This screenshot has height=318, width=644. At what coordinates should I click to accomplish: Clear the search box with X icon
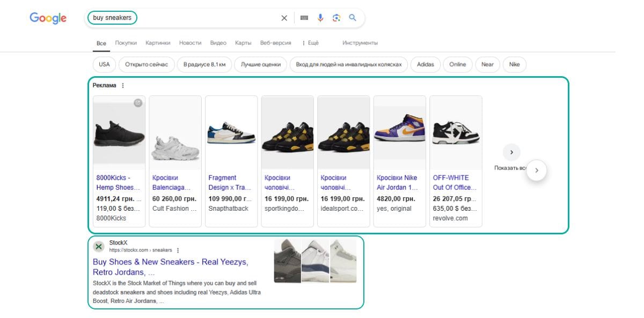click(x=284, y=18)
